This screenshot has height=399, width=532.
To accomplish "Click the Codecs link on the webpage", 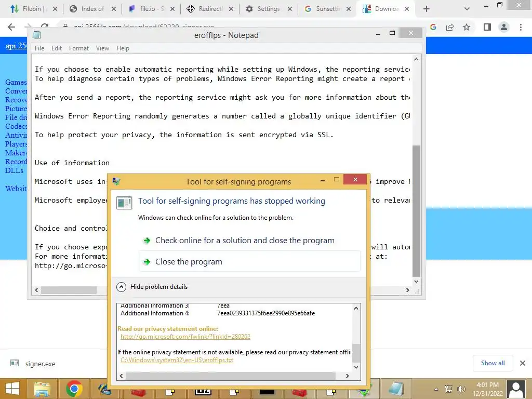I will 16,126.
